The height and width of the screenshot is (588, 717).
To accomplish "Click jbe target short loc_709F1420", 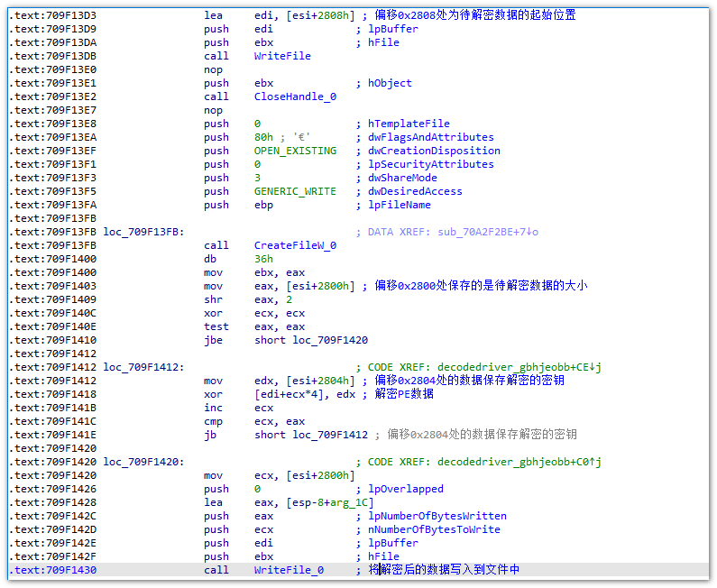I will coord(311,340).
